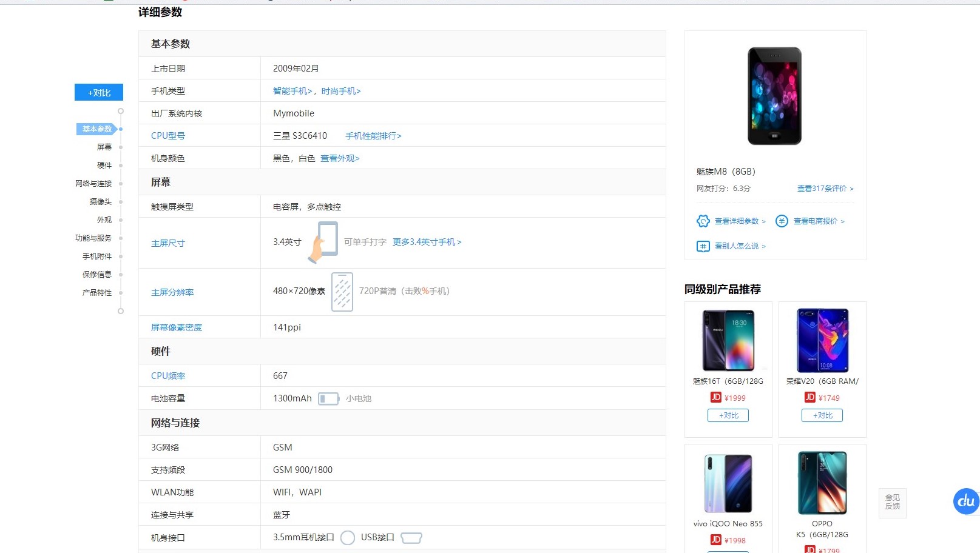Click +对比 under 魅族16T
The height and width of the screenshot is (553, 980).
(728, 415)
